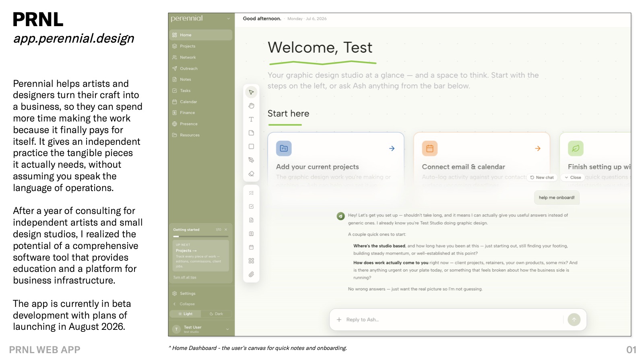The height and width of the screenshot is (362, 644).
Task: Select the pointer cursor tool
Action: [x=251, y=92]
